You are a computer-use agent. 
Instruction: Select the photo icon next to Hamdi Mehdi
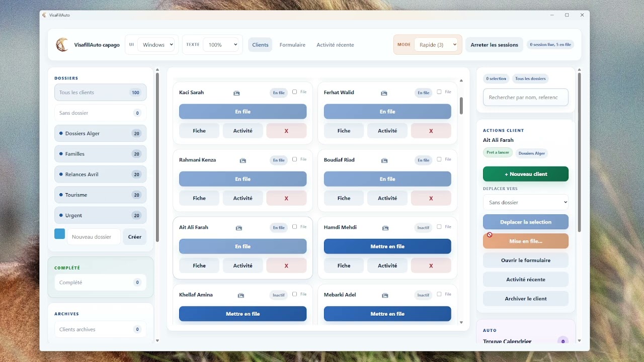point(385,228)
